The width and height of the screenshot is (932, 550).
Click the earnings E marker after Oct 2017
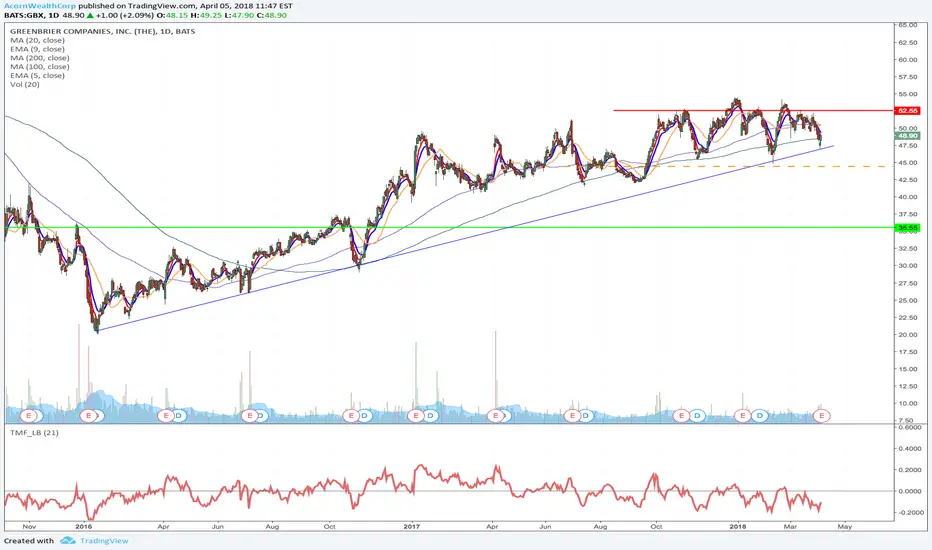(x=682, y=415)
